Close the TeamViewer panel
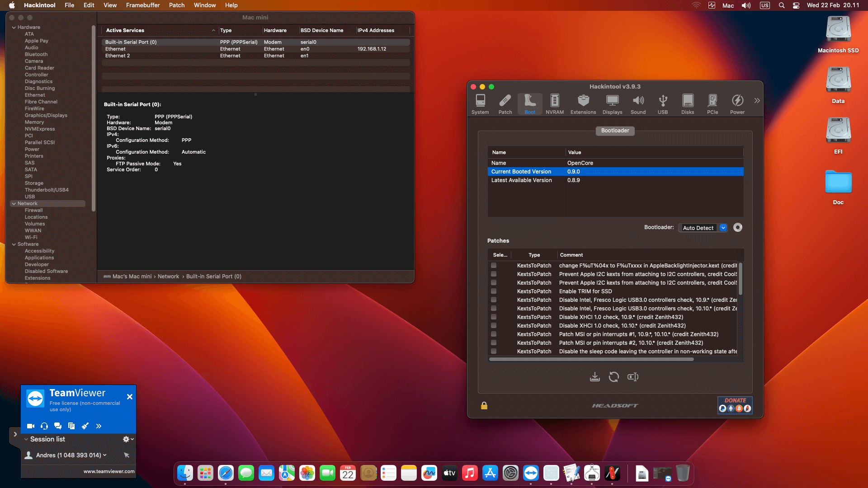The width and height of the screenshot is (868, 488). click(130, 397)
